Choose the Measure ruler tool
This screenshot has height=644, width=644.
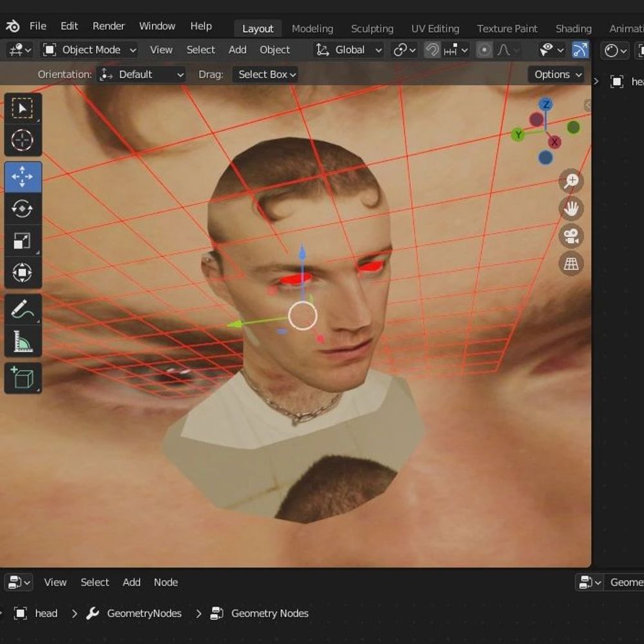(x=23, y=341)
